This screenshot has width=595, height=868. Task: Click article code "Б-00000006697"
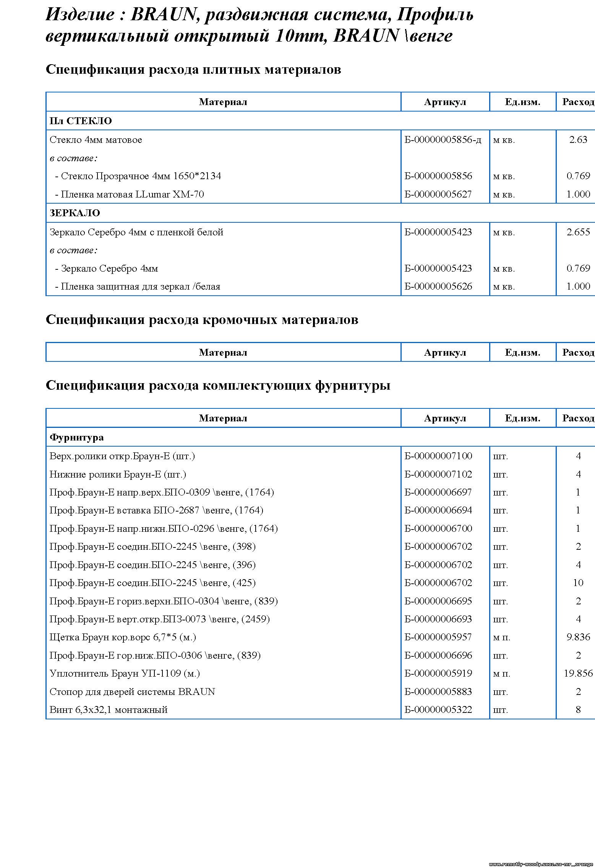click(x=438, y=492)
